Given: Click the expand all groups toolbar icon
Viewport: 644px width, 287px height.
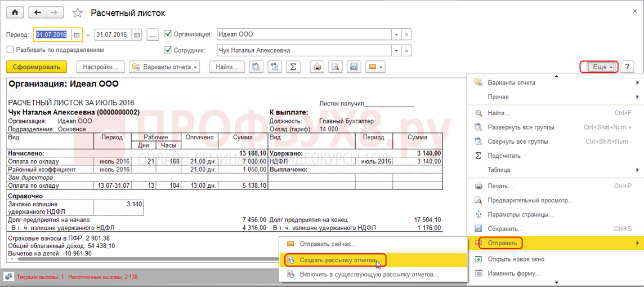Looking at the screenshot, I should 256,67.
